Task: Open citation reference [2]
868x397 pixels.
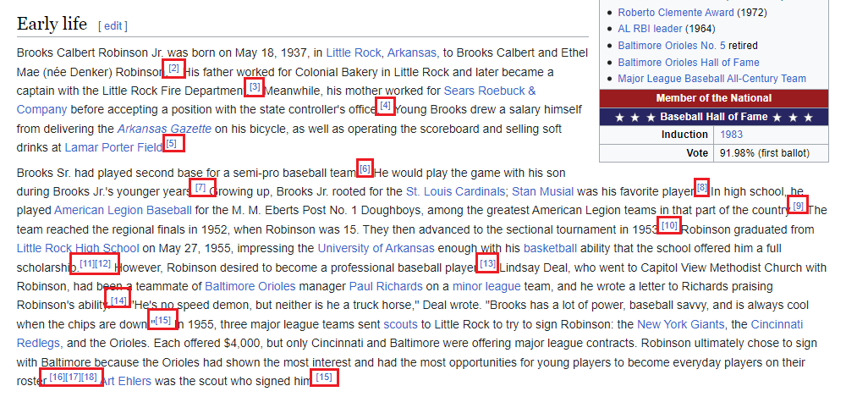Action: coord(173,68)
